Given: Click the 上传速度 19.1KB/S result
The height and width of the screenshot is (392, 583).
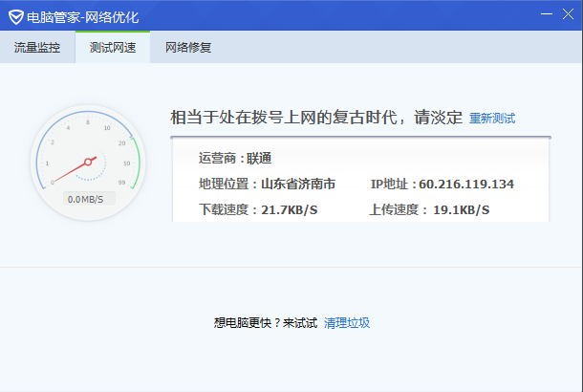Looking at the screenshot, I should click(x=429, y=209).
